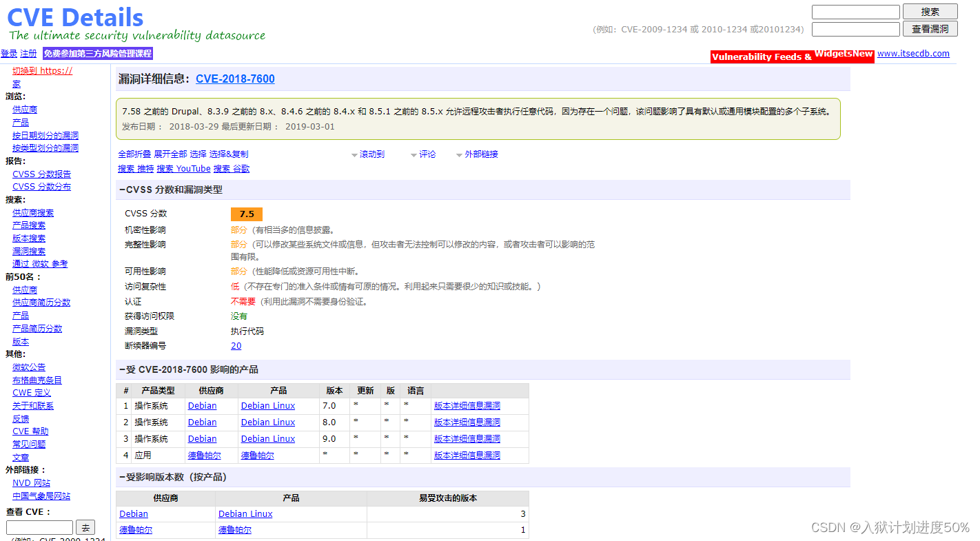Open the Debian vendor link in row 1
This screenshot has height=541, width=980.
pyautogui.click(x=202, y=406)
